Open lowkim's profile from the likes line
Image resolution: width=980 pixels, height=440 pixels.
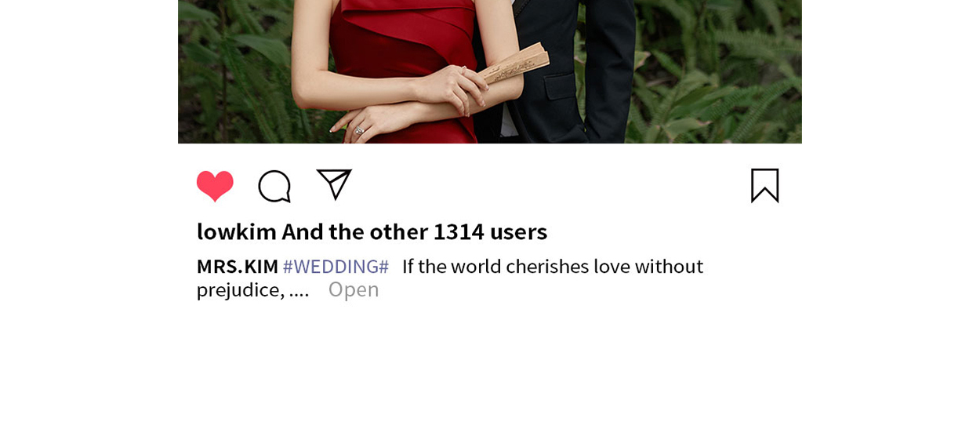pyautogui.click(x=237, y=231)
